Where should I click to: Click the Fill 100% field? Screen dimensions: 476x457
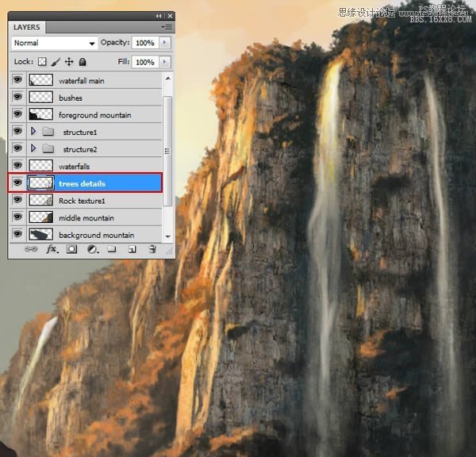pos(145,62)
